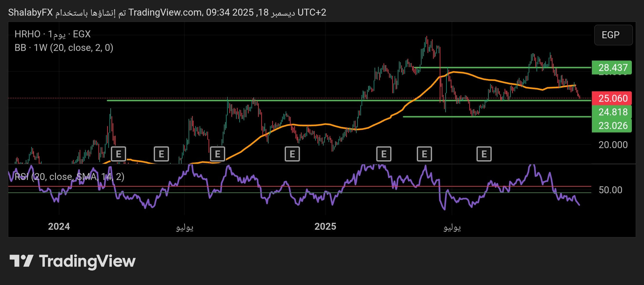Open the TradingView.com link in the header

(x=165, y=12)
